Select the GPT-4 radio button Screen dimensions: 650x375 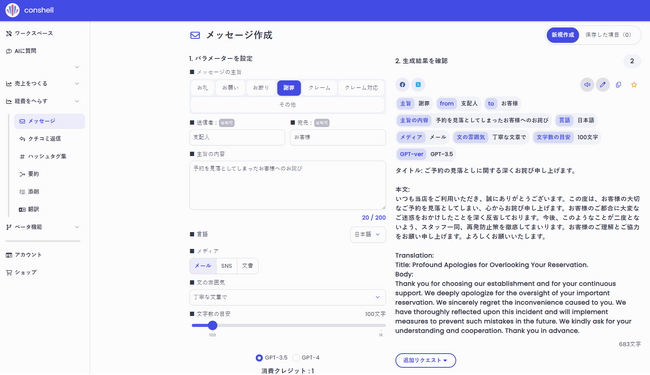[x=296, y=358]
